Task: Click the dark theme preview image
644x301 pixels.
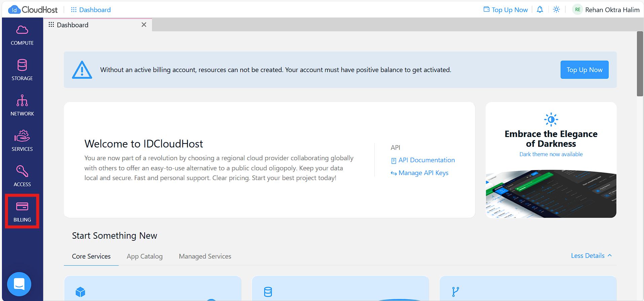Action: 551,194
